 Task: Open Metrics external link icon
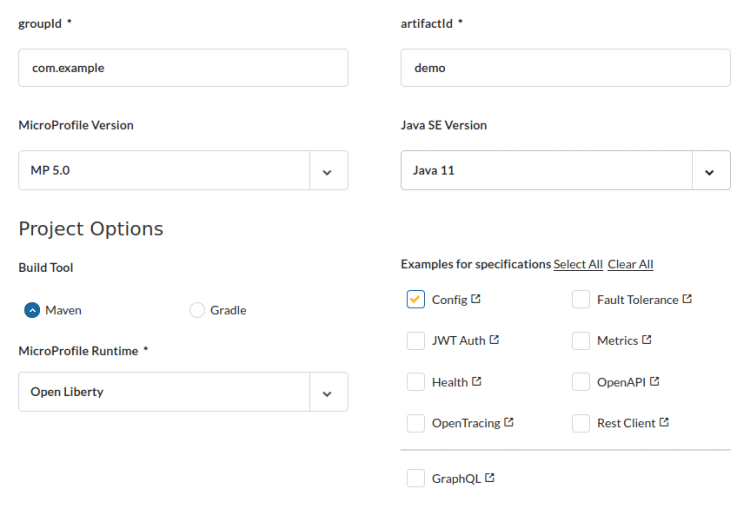point(647,340)
